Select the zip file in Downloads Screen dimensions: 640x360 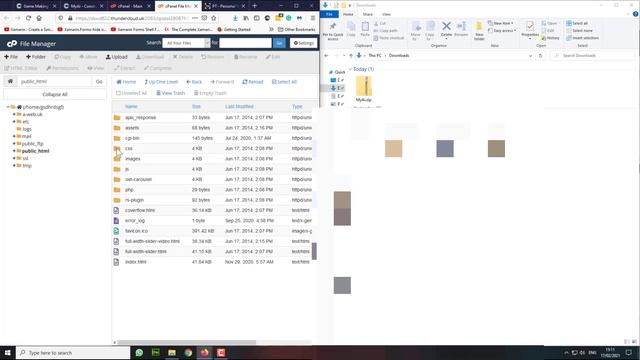[x=364, y=89]
